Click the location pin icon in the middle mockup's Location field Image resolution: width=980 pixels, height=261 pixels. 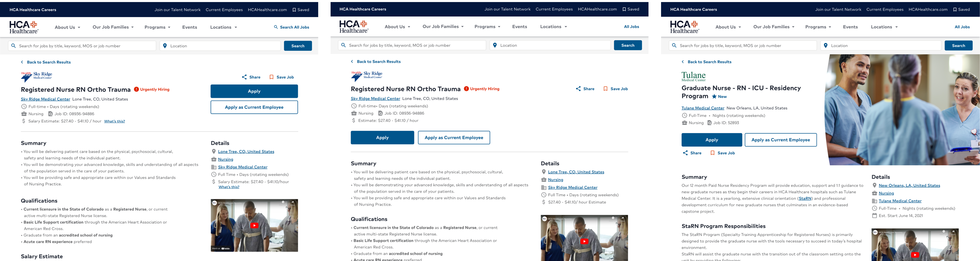click(x=495, y=45)
